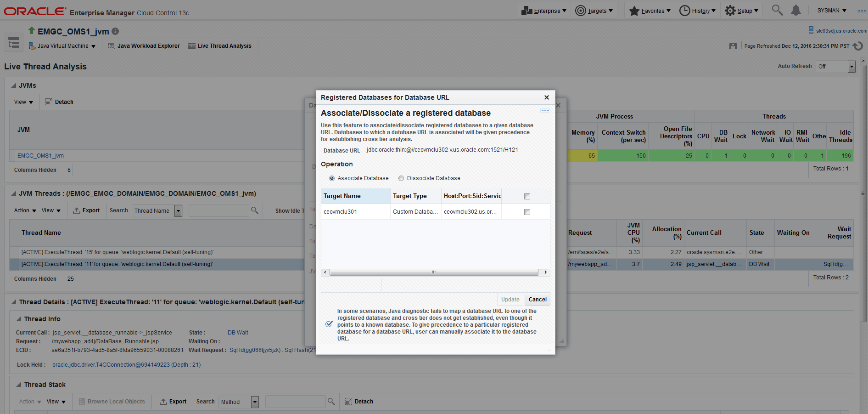Viewport: 868px width, 414px height.
Task: Open the Targets menu
Action: [594, 10]
